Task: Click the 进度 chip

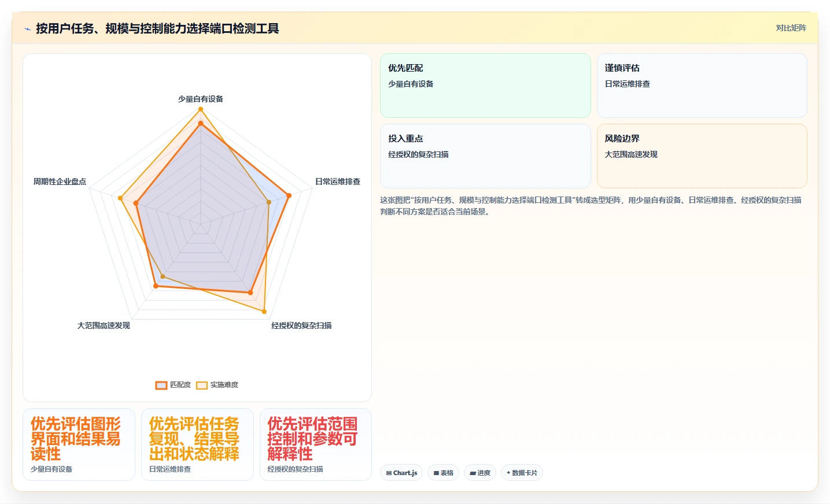Action: point(480,473)
